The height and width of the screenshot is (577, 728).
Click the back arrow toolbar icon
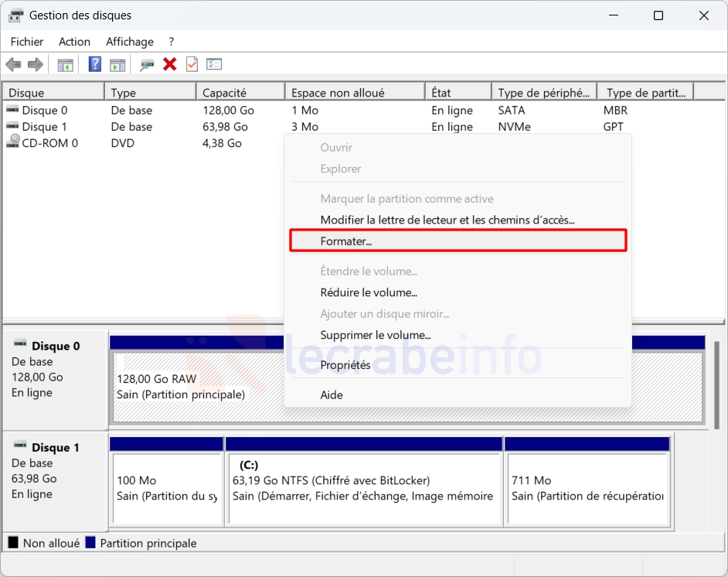click(x=13, y=64)
